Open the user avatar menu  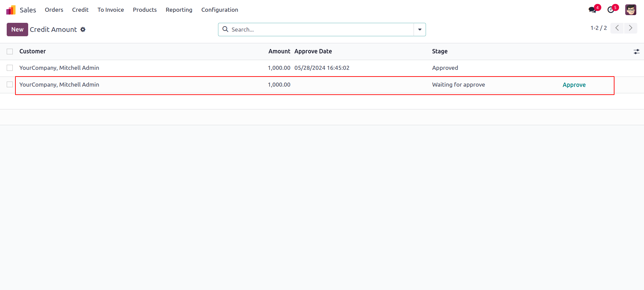tap(631, 10)
